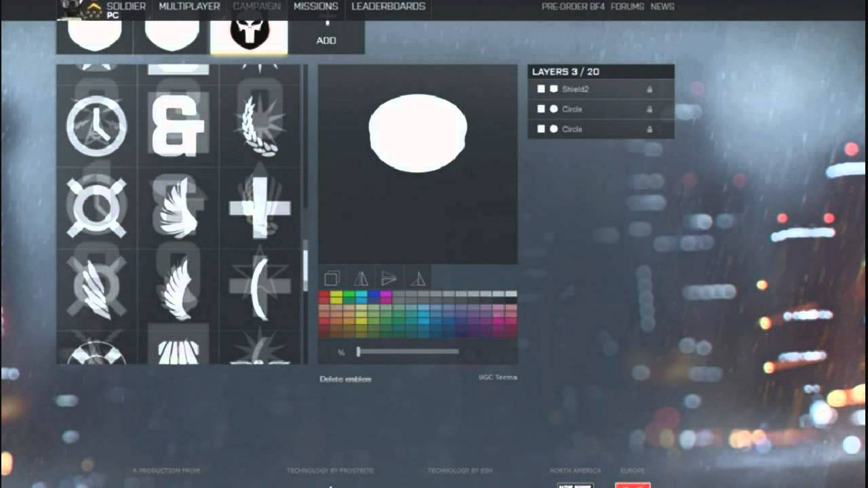Go to the Missions page
The height and width of the screenshot is (488, 868).
(316, 6)
